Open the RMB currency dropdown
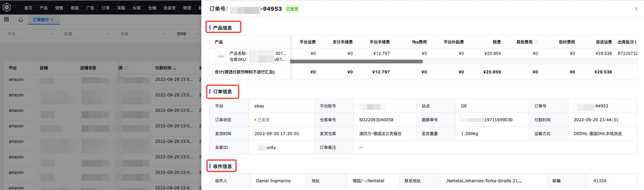This screenshot has height=190, width=644. click(x=188, y=34)
